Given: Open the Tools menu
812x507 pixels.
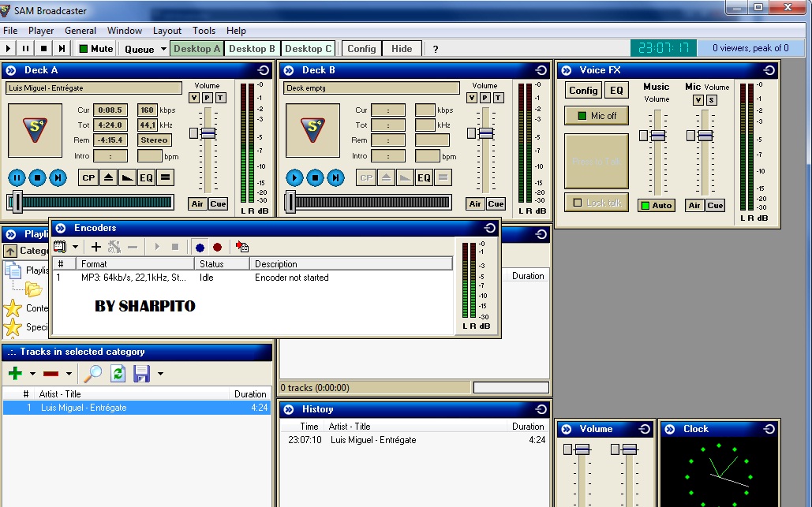Looking at the screenshot, I should coord(204,31).
